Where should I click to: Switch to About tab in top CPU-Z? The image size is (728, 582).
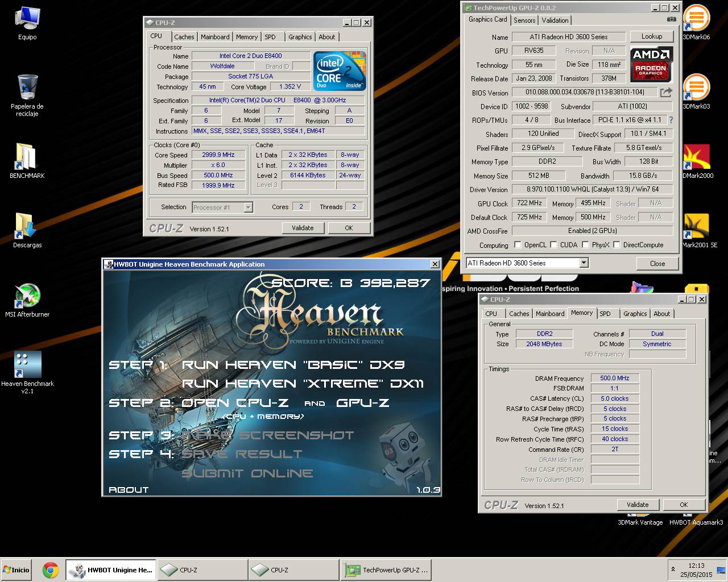(x=327, y=37)
